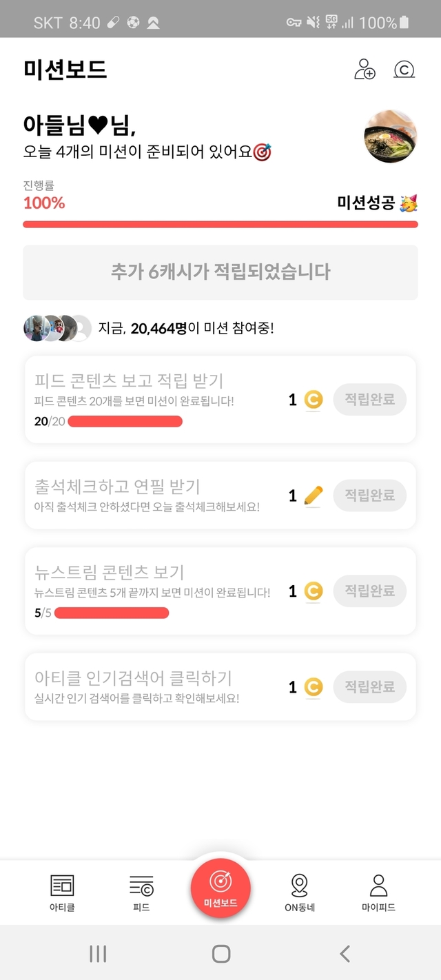Go to the 마이피드 profile tab
Viewport: 441px width, 980px height.
[378, 892]
